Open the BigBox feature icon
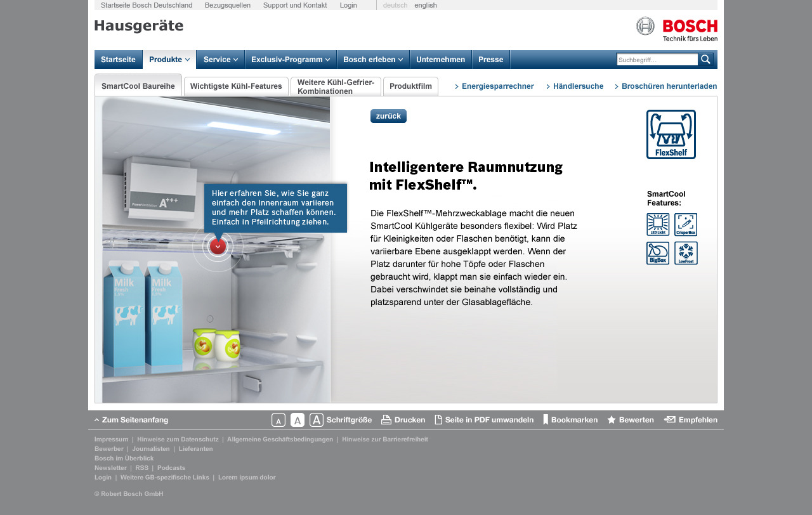Image resolution: width=812 pixels, height=515 pixels. 658,252
